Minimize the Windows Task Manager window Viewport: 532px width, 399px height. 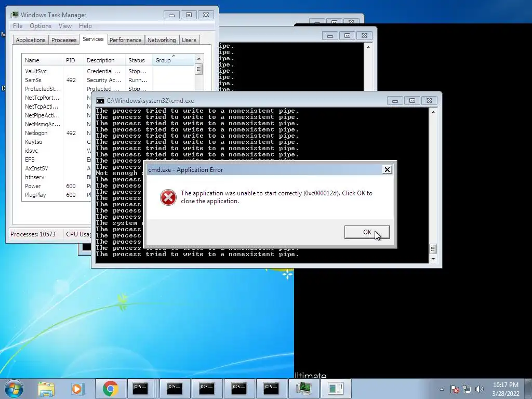click(x=171, y=15)
